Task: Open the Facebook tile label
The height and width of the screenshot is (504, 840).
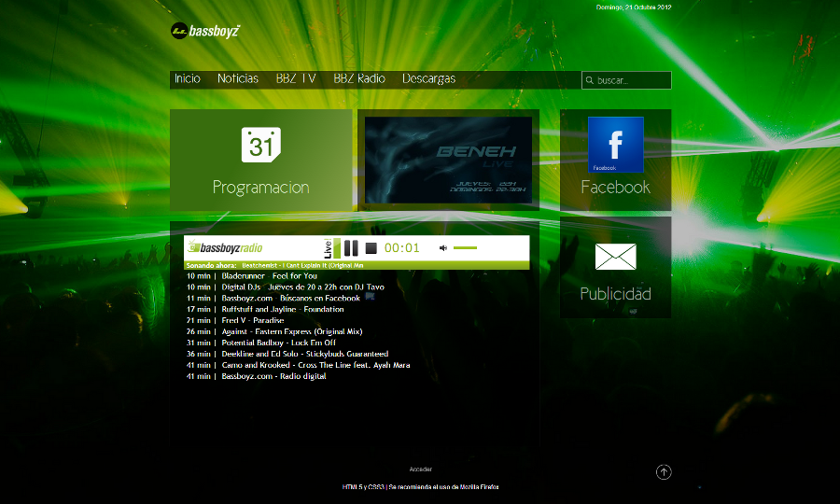Action: point(616,187)
